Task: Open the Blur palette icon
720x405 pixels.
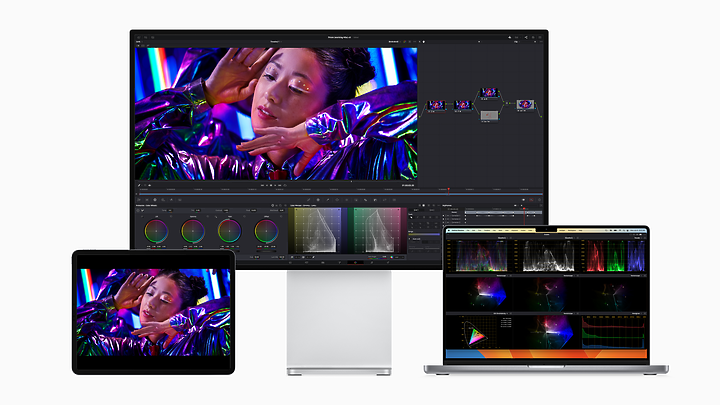Action: tap(366, 200)
